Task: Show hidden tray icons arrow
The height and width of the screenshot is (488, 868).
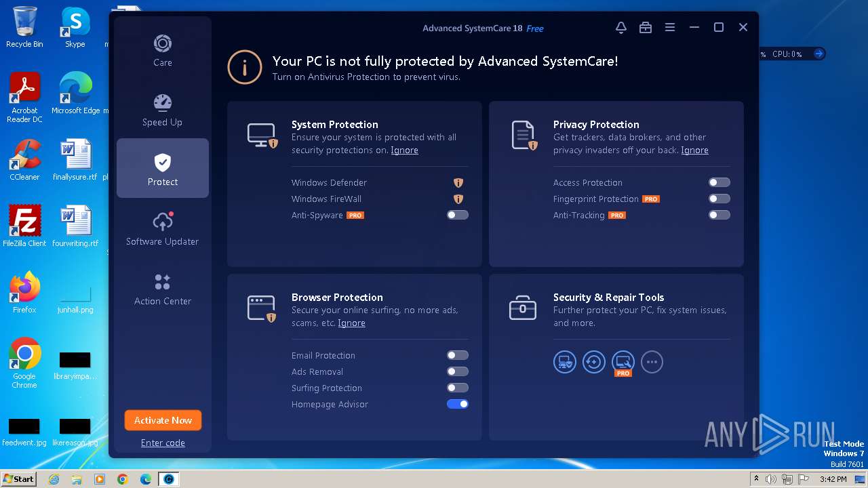Action: coord(757,479)
